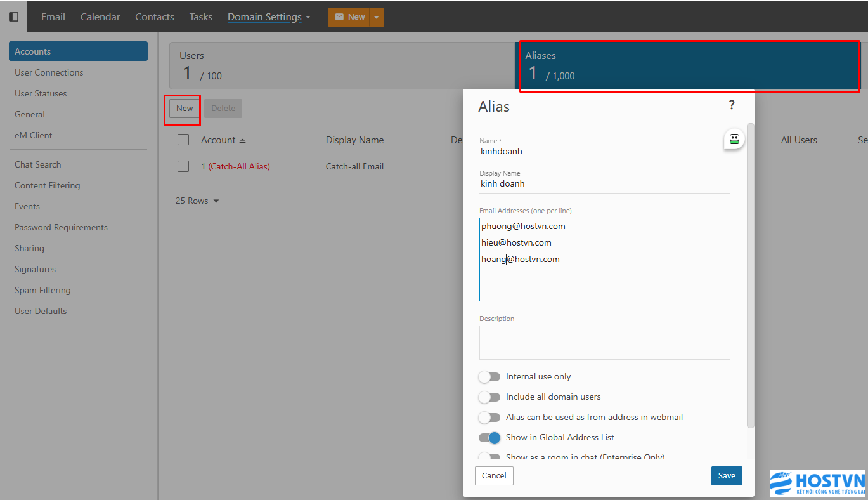Open the 25 Rows dropdown
This screenshot has width=868, height=500.
click(x=197, y=201)
